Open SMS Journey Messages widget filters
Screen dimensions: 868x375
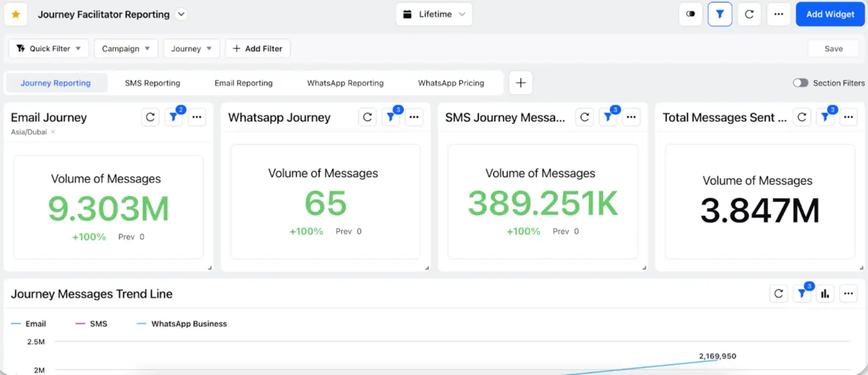tap(608, 117)
